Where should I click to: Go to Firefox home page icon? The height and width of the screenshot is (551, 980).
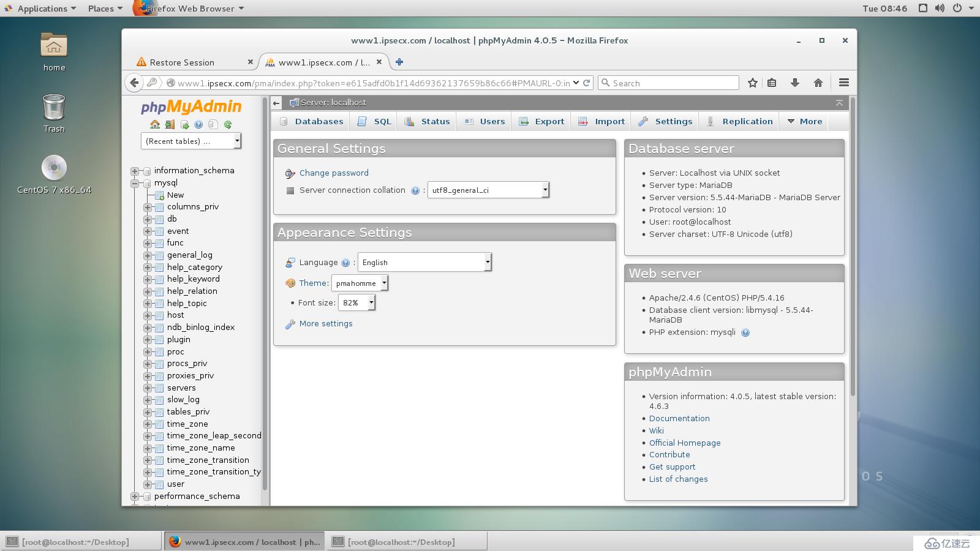click(818, 83)
